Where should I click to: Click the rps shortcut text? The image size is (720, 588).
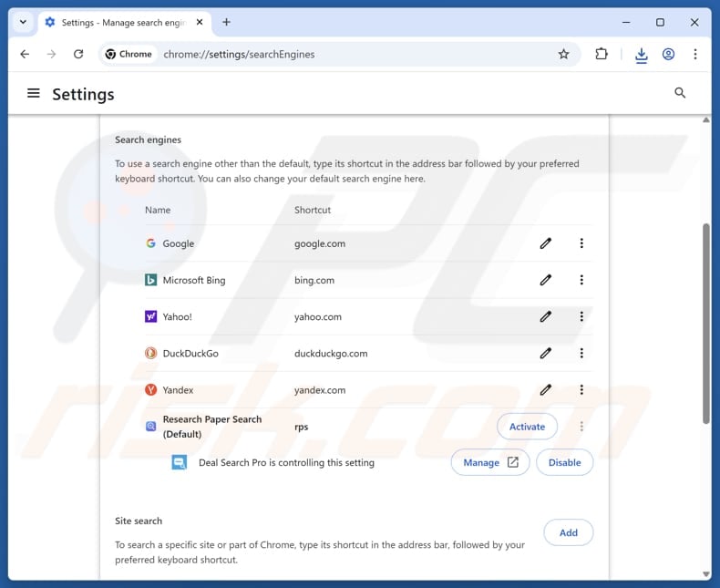tap(302, 428)
